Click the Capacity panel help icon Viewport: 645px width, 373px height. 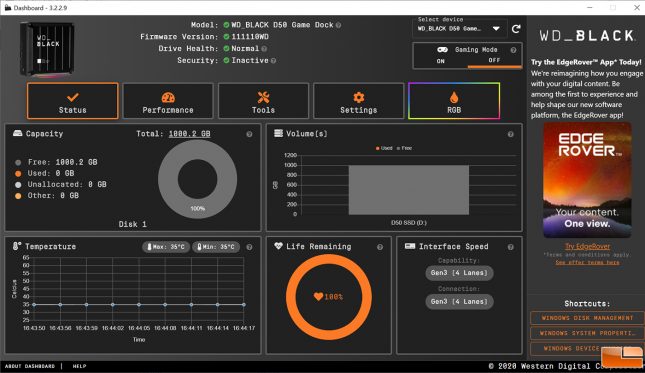(x=249, y=134)
